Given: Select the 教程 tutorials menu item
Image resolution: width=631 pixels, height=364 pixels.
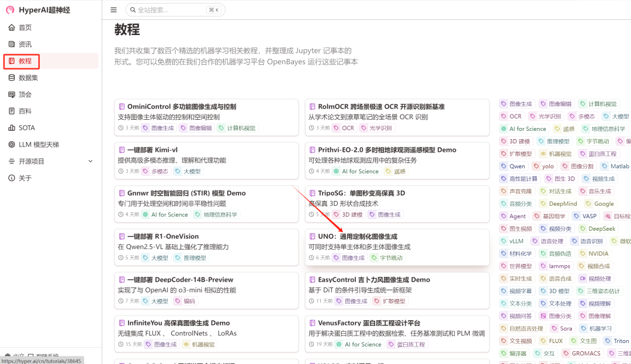Looking at the screenshot, I should point(25,61).
